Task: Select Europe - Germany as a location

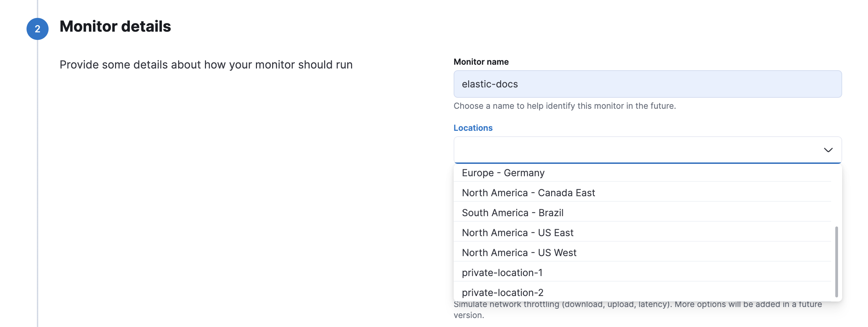Action: pos(504,173)
